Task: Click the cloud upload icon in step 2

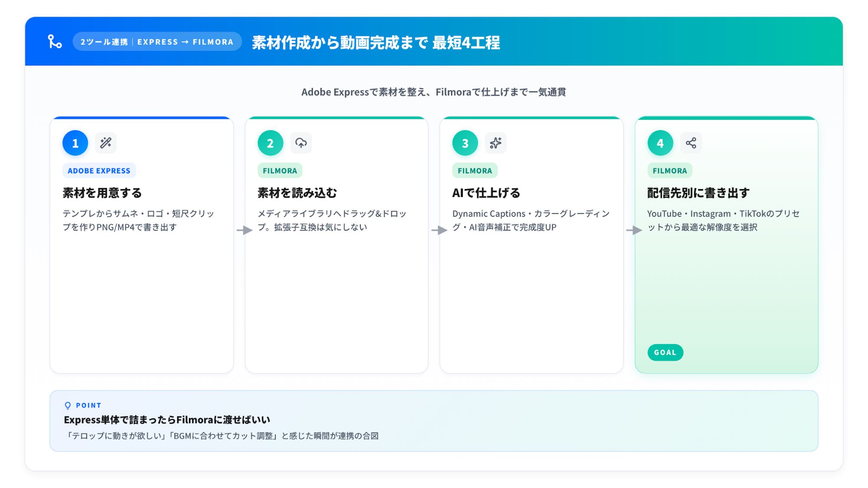Action: [x=301, y=143]
